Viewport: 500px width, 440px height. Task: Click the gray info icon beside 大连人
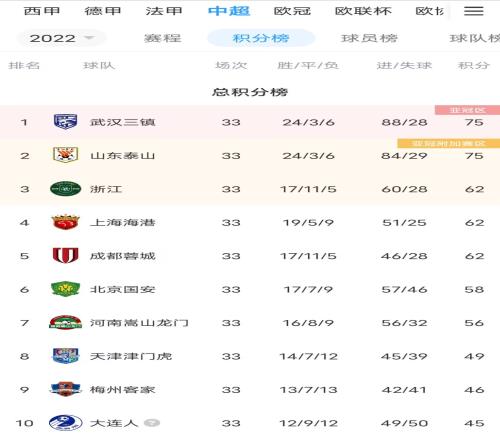pyautogui.click(x=152, y=423)
